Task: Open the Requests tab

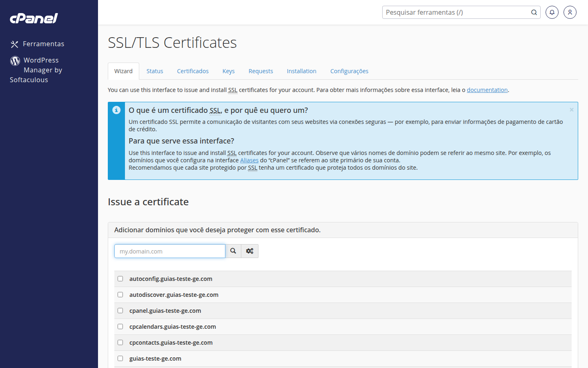Action: (261, 71)
